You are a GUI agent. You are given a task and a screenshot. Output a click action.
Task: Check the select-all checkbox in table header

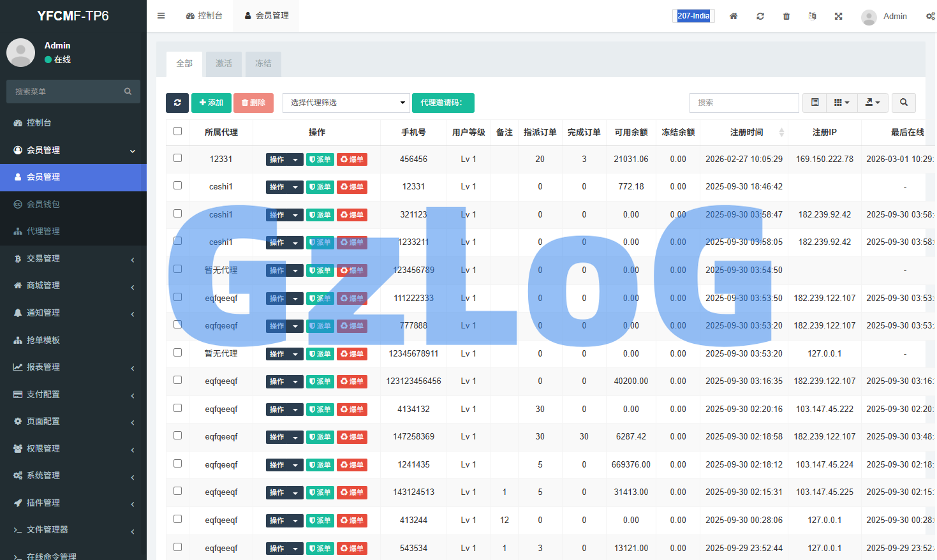pos(178,131)
